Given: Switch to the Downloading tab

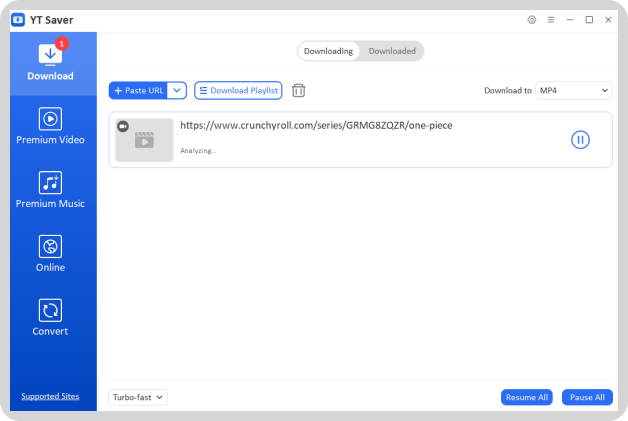Looking at the screenshot, I should pos(328,51).
